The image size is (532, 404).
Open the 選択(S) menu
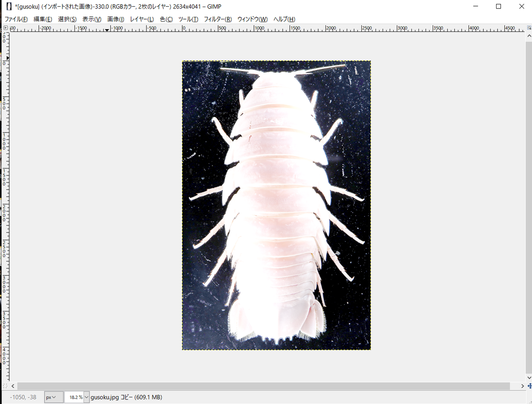[67, 19]
